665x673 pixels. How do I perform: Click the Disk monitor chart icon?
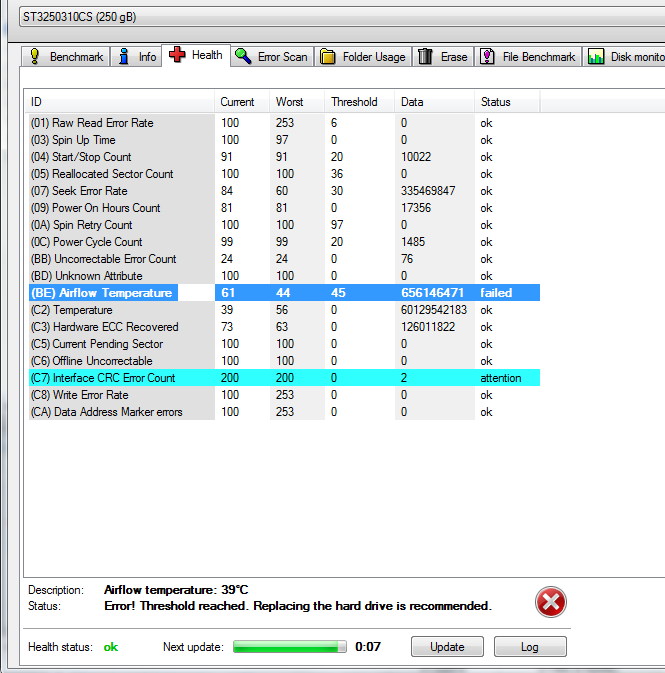[x=596, y=56]
